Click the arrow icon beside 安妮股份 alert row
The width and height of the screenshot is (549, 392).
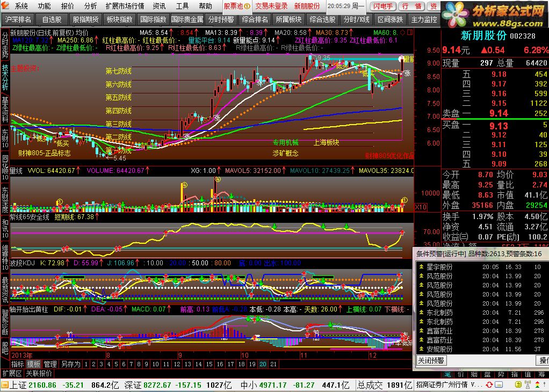click(421, 349)
